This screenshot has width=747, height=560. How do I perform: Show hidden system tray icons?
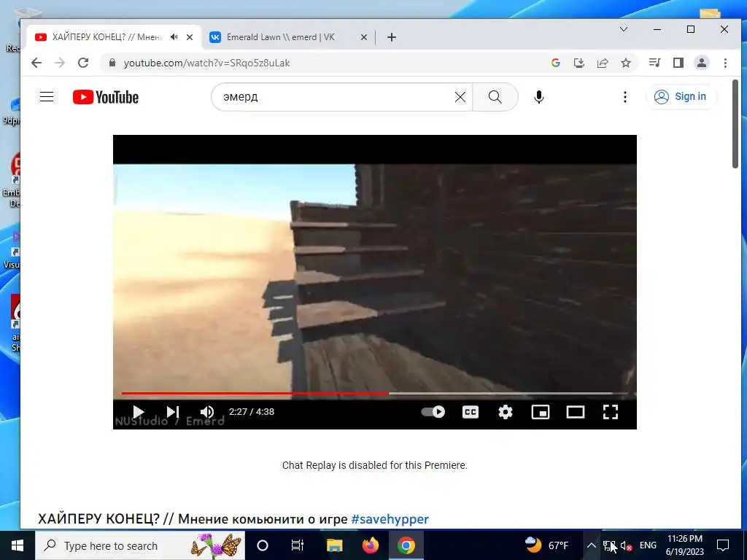point(591,545)
